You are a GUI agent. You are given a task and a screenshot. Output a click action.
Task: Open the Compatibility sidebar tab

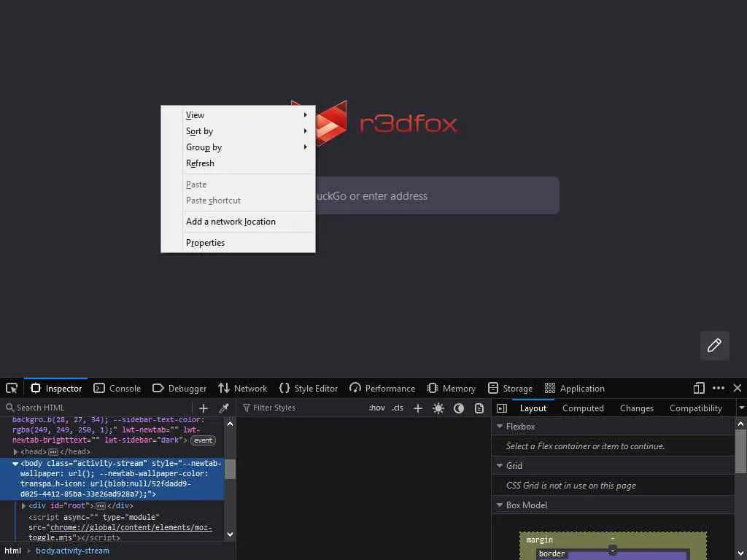point(695,408)
